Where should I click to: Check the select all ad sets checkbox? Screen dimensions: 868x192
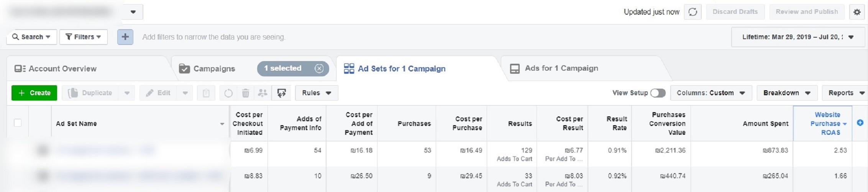pyautogui.click(x=18, y=123)
